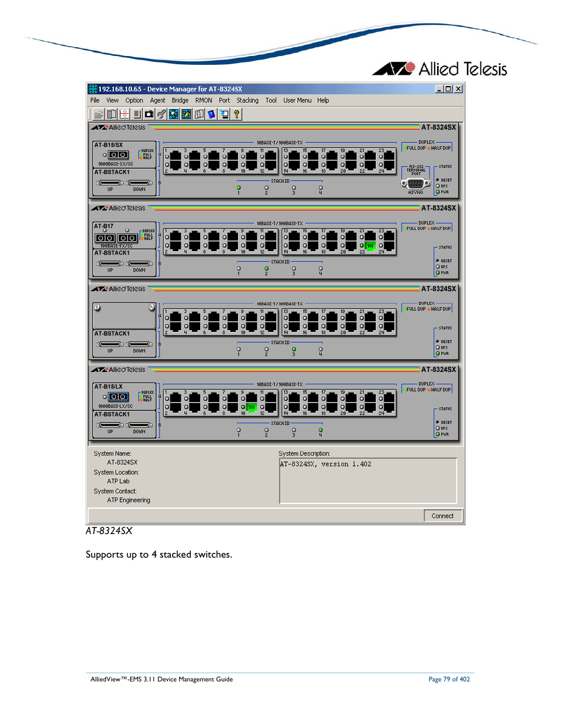This screenshot has height=728, width=562.
Task: Select port 2 on the AT-B15/SX switch unit
Action: pos(176,165)
